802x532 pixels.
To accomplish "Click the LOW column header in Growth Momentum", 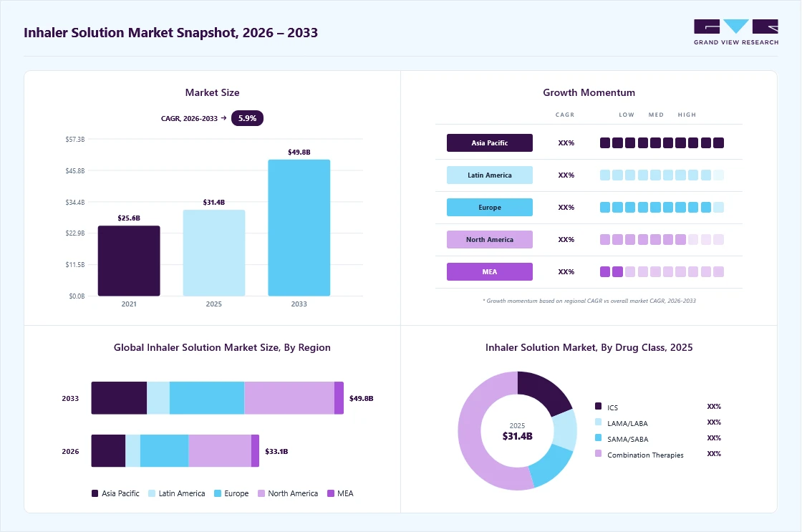I will tap(627, 115).
